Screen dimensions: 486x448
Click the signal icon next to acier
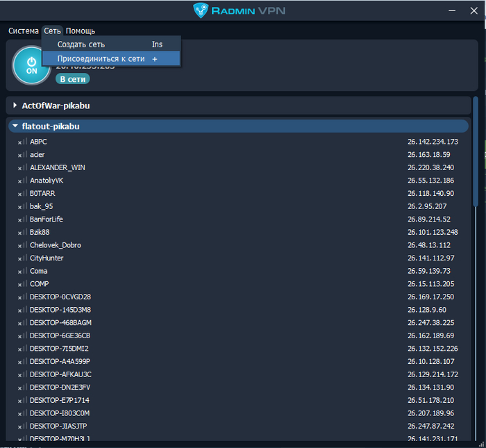(22, 155)
